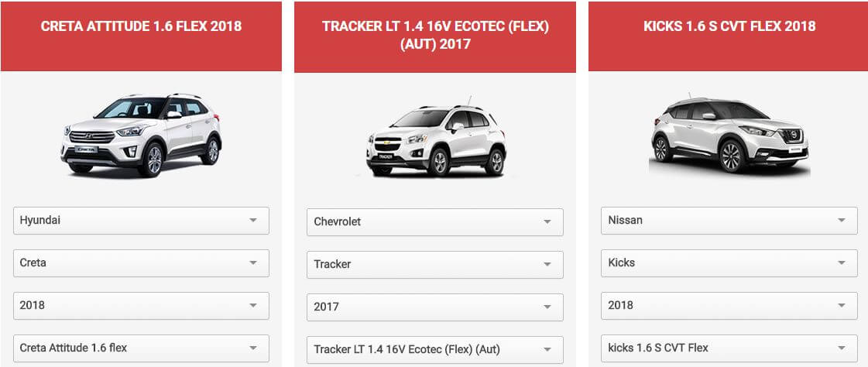Screen dimensions: 868x367
Task: Expand the 2017 year dropdown
Action: pyautogui.click(x=435, y=307)
